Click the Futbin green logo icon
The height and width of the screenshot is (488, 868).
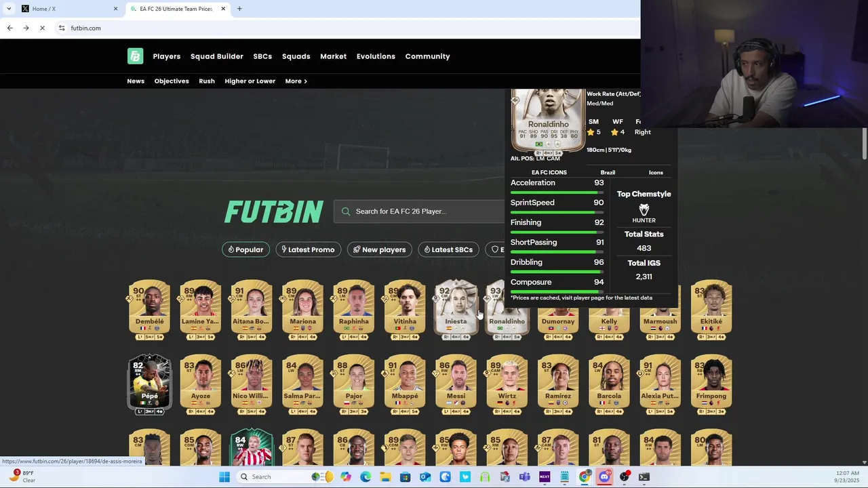[135, 56]
